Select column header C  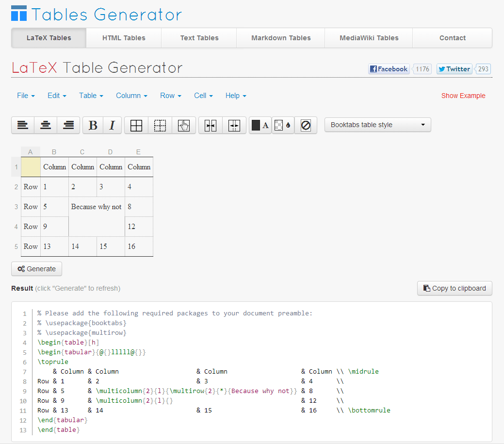click(x=82, y=152)
